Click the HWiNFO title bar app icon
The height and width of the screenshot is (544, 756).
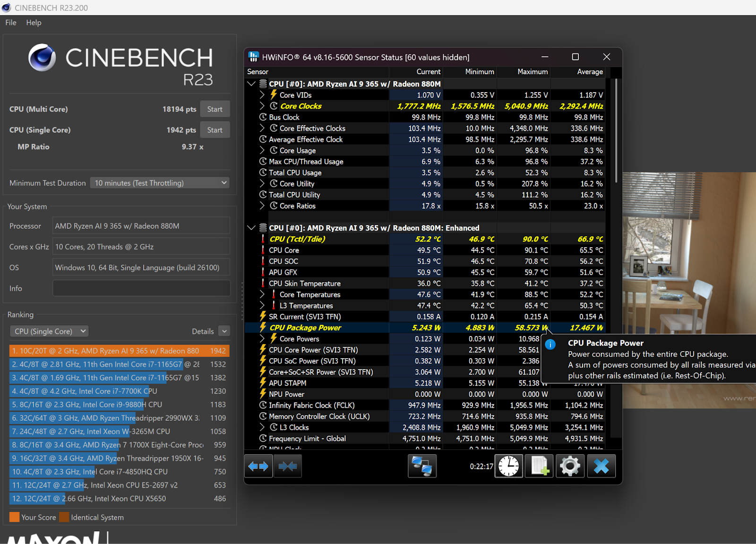253,57
